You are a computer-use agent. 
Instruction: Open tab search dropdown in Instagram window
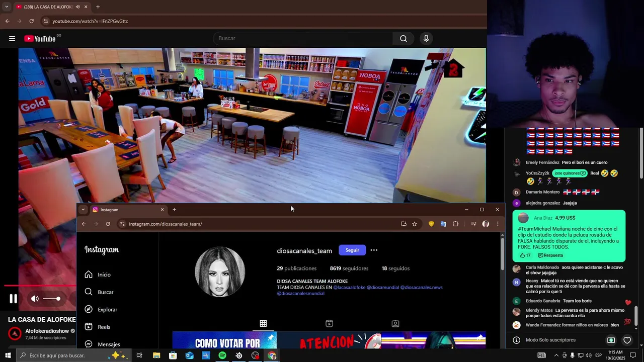click(83, 210)
